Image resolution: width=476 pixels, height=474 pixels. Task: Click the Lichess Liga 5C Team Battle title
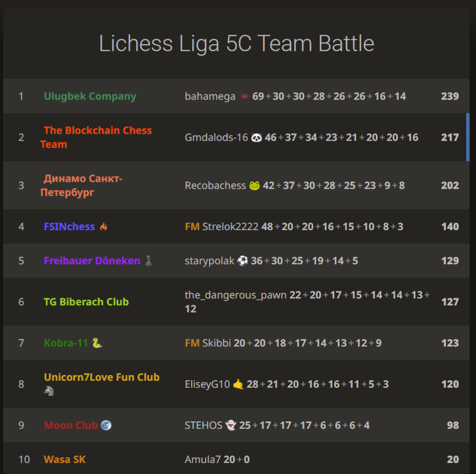tap(236, 43)
